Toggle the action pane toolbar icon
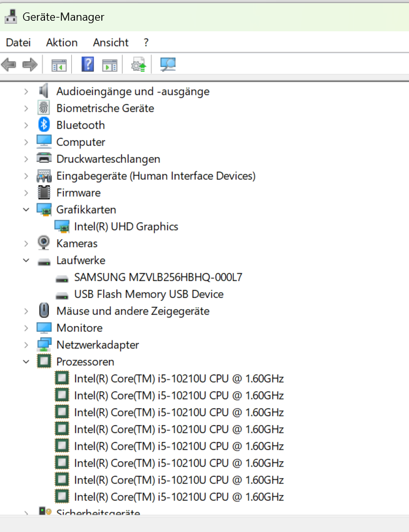This screenshot has height=532, width=409. 109,65
